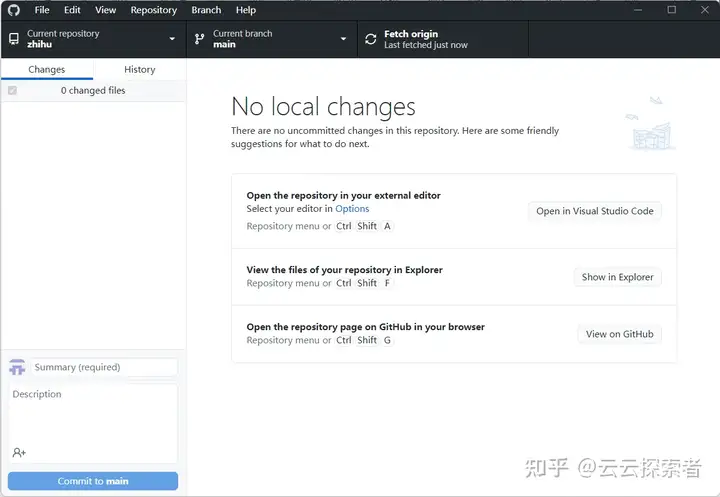Add co-authors with the person-plus icon
Image resolution: width=720 pixels, height=497 pixels.
pyautogui.click(x=19, y=452)
